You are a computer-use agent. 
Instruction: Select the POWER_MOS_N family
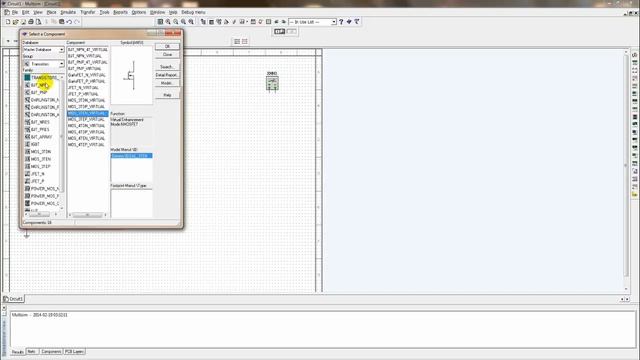click(x=42, y=189)
